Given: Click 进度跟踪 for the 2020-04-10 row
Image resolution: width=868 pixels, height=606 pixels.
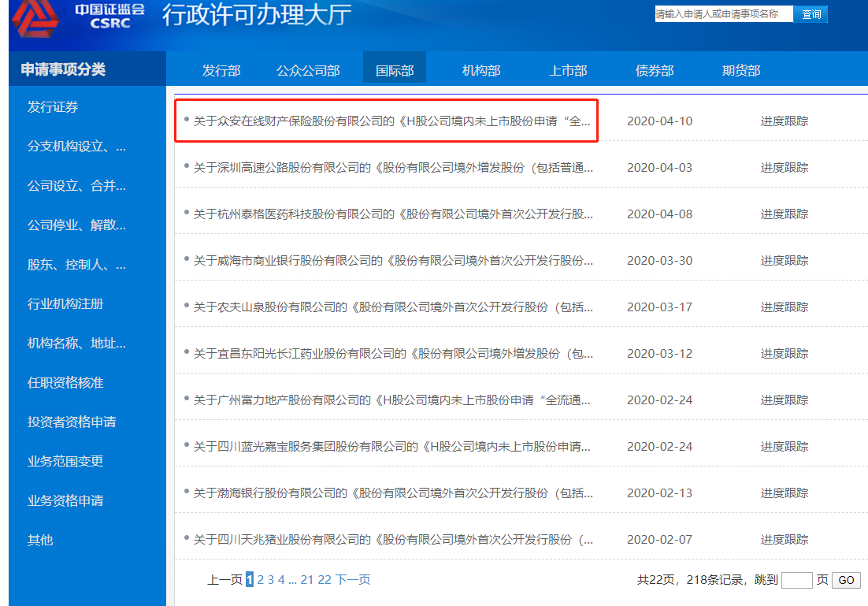Looking at the screenshot, I should [785, 121].
